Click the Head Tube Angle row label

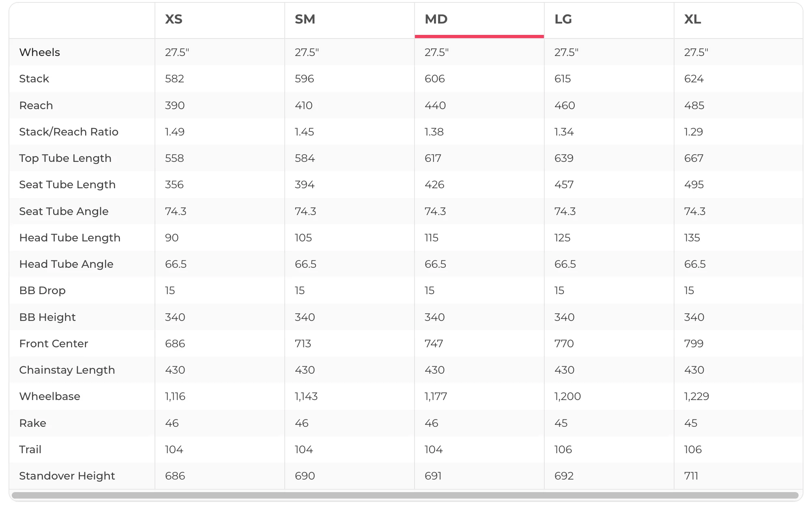[66, 264]
